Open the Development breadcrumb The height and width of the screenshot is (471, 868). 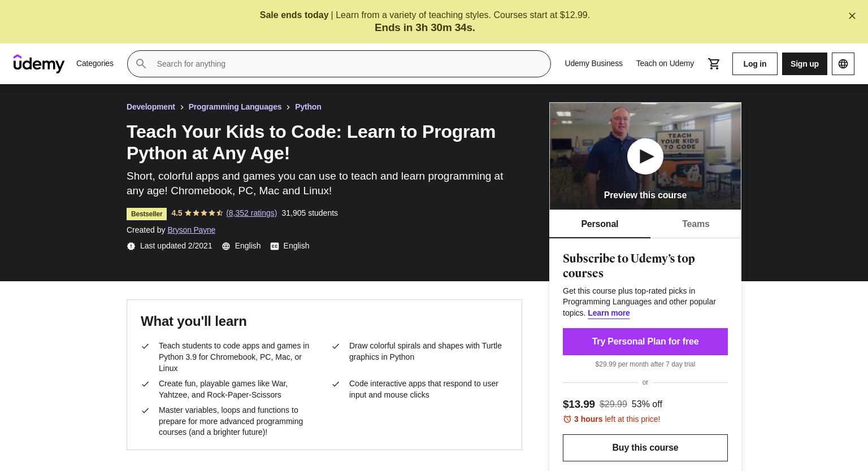pos(151,107)
